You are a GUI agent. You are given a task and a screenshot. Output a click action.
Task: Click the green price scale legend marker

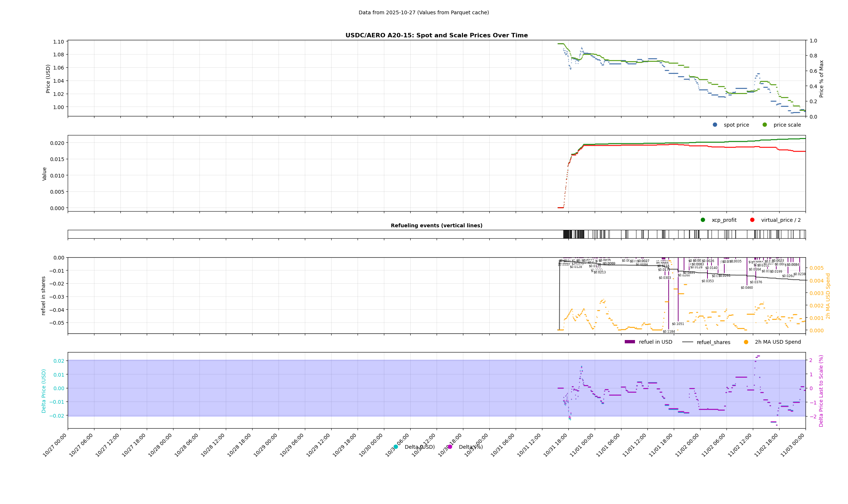click(x=765, y=125)
